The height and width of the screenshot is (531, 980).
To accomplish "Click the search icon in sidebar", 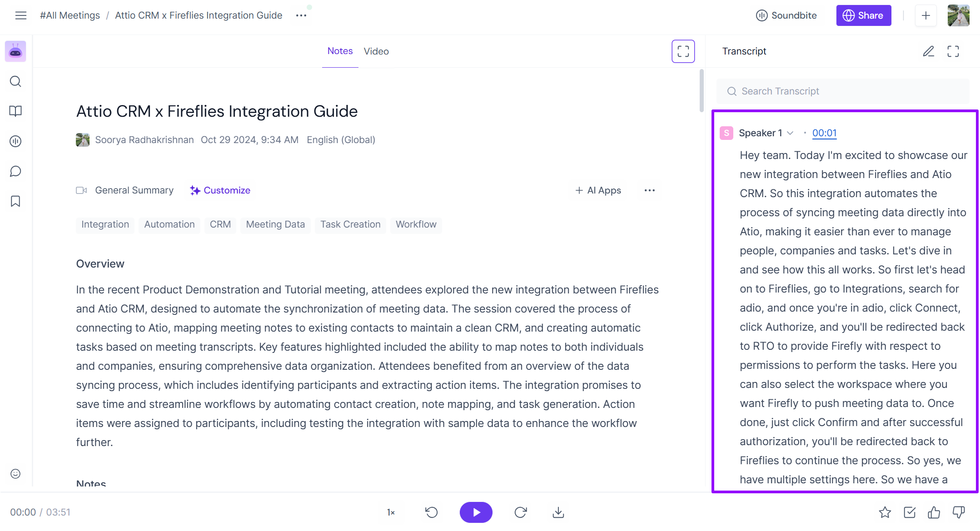I will click(15, 81).
